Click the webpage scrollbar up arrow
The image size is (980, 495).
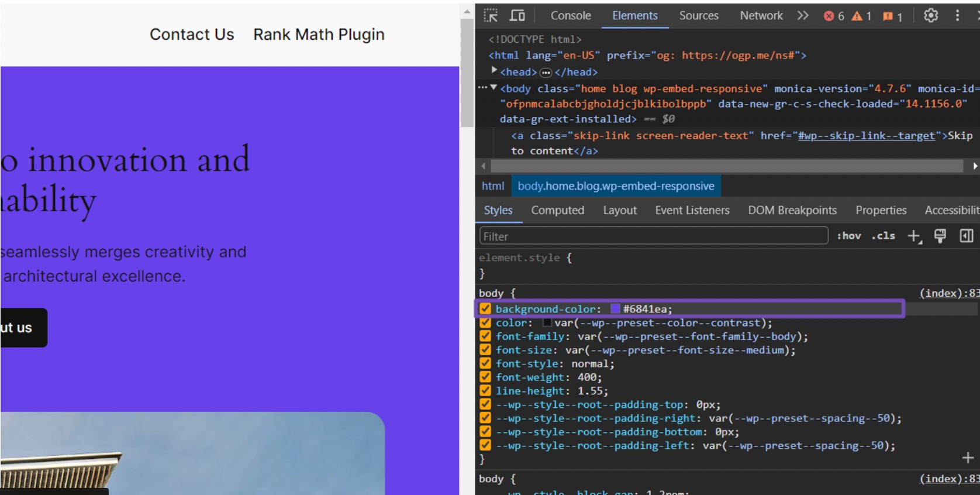point(467,11)
